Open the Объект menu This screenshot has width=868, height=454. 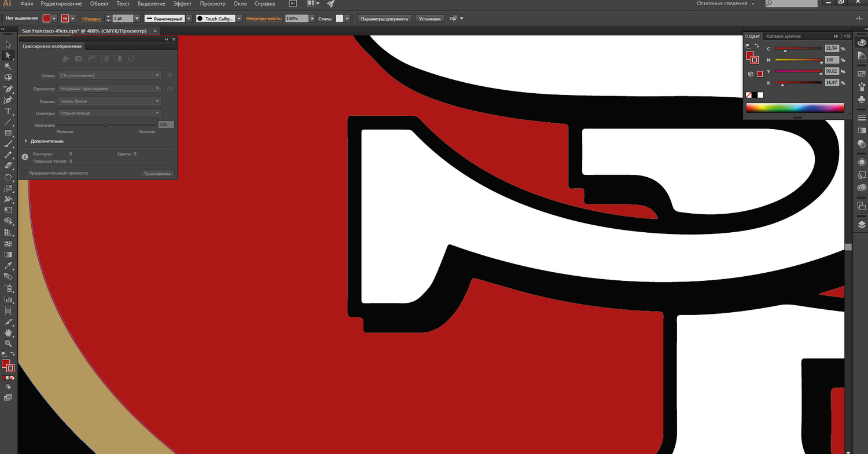click(x=100, y=3)
